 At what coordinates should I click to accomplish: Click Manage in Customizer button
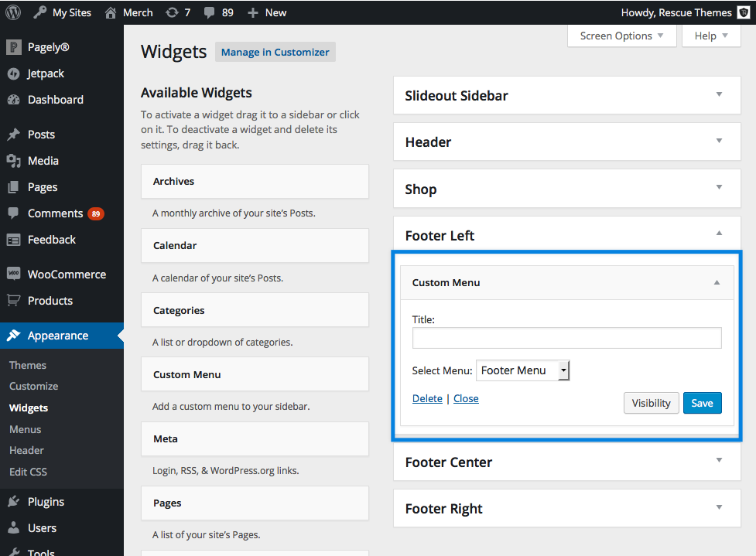pos(275,52)
